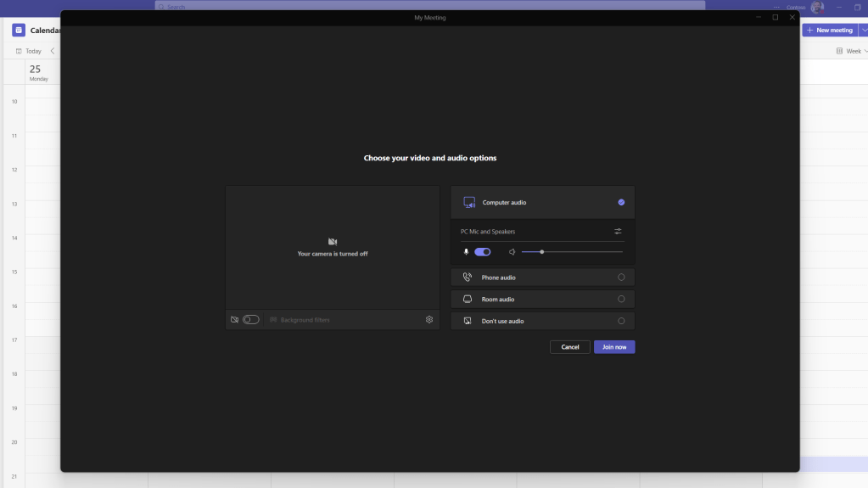Click the Don't use audio icon
Viewport: 868px width, 488px height.
[x=467, y=322]
